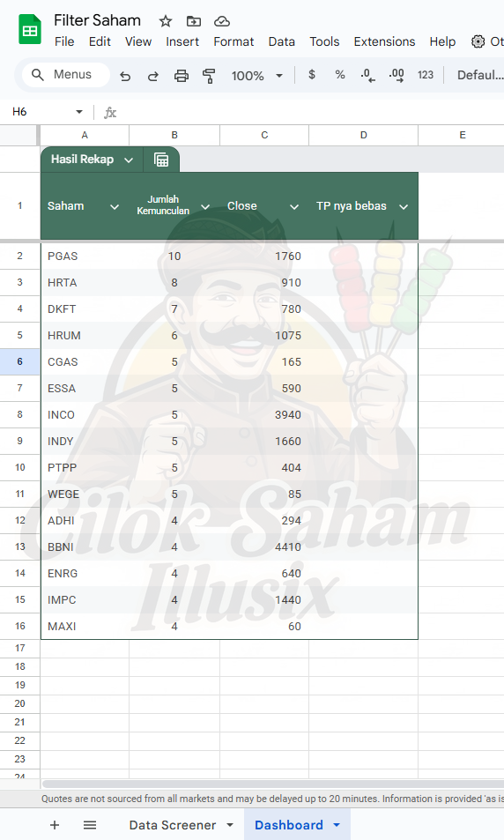Select close value 1760
This screenshot has height=840, width=504.
pos(264,256)
